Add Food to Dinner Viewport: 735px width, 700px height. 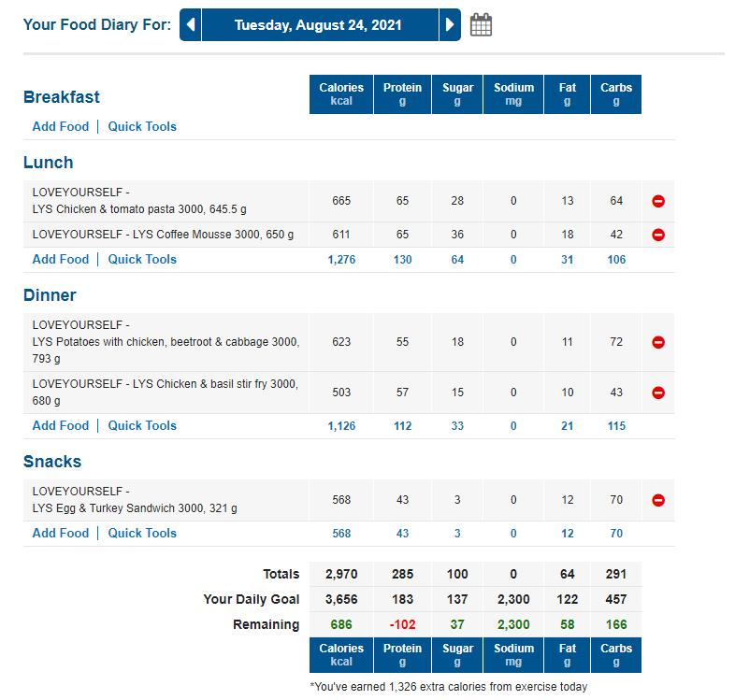pyautogui.click(x=61, y=425)
